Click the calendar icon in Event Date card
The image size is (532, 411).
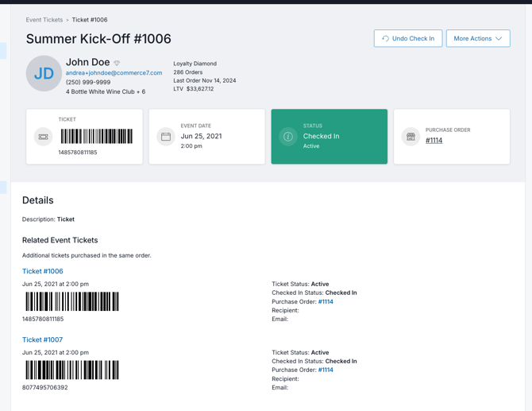pyautogui.click(x=166, y=137)
